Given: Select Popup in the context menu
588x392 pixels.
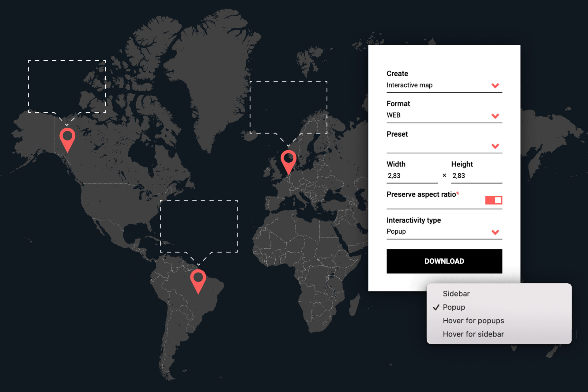Looking at the screenshot, I should [454, 307].
